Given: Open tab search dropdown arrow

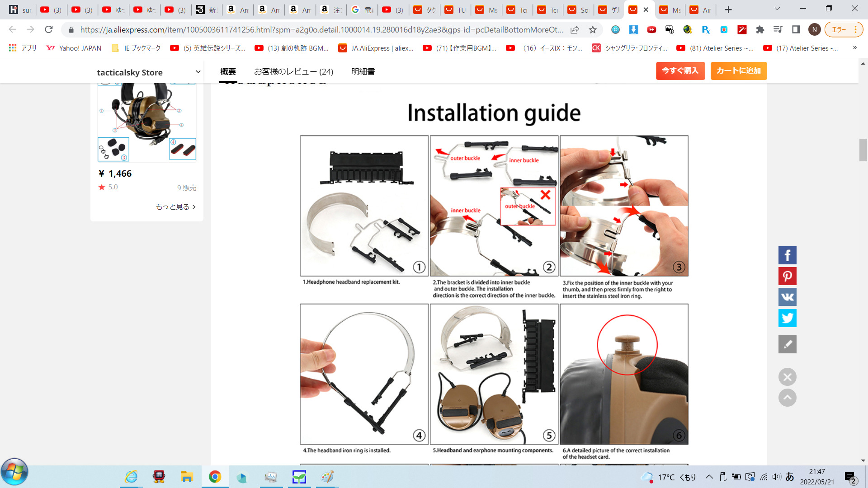Looking at the screenshot, I should pos(777,9).
